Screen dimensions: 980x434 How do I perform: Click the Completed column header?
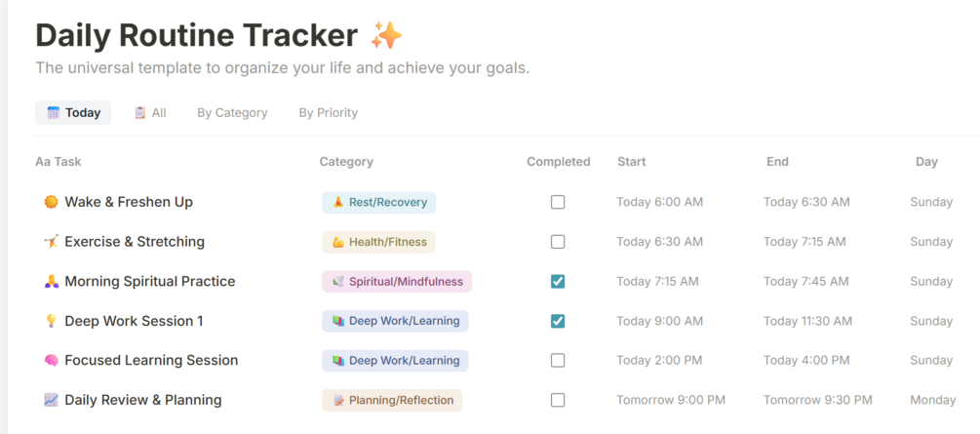[x=558, y=162]
